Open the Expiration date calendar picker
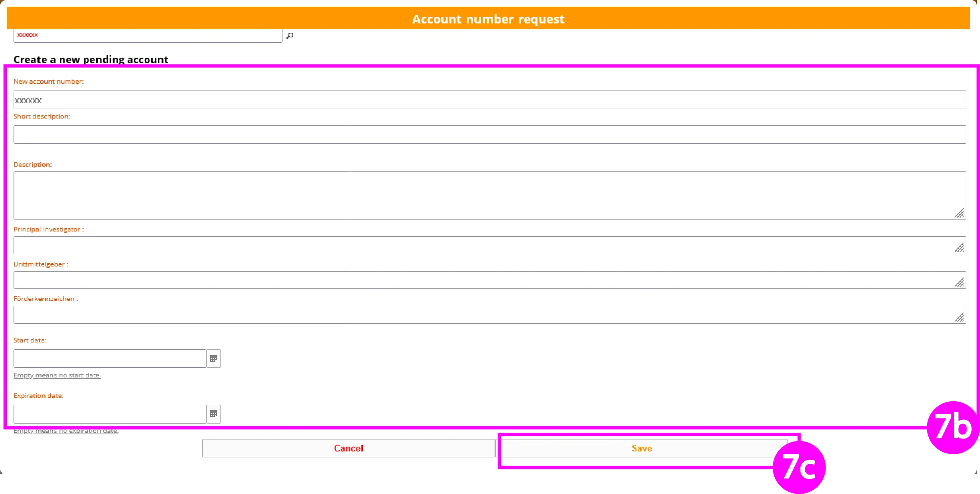The image size is (980, 494). (214, 414)
